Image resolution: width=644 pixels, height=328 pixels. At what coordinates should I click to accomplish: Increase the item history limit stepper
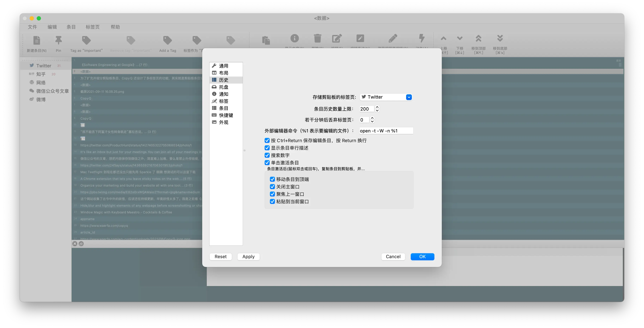click(377, 107)
